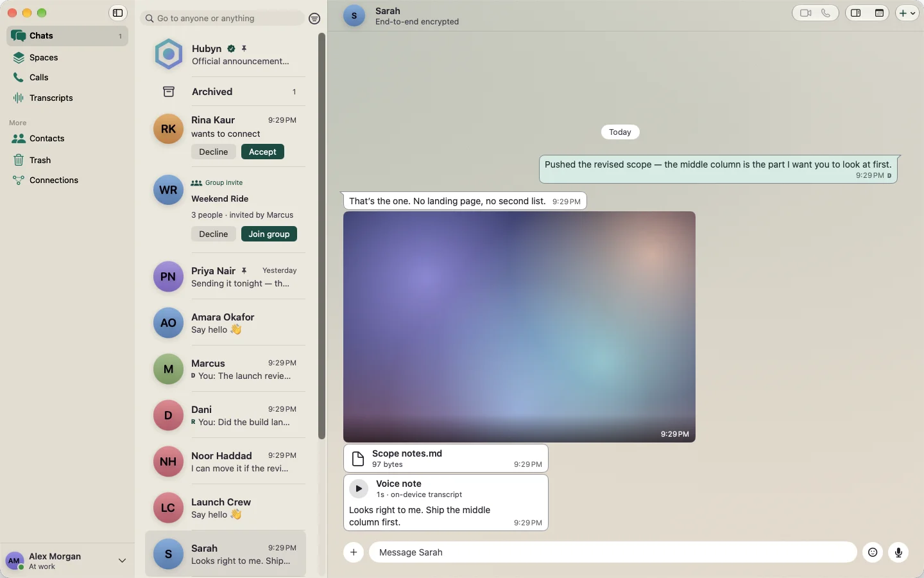Image resolution: width=924 pixels, height=578 pixels.
Task: Open Noor Haddad's chat
Action: pyautogui.click(x=225, y=462)
